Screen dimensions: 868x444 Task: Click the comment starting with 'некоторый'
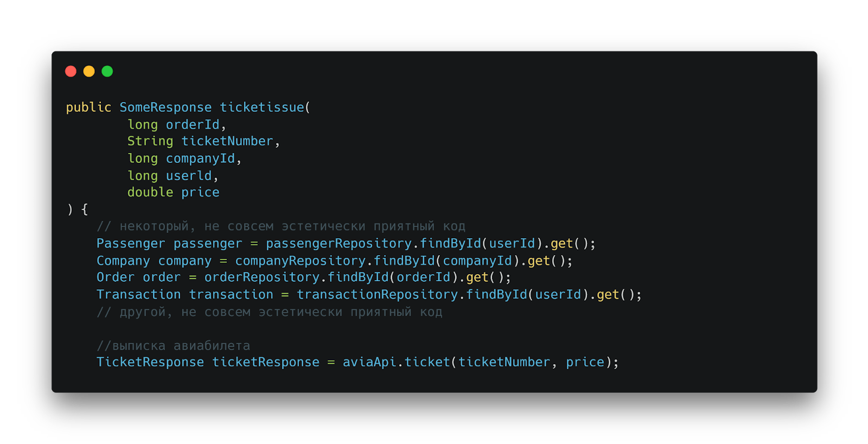coord(280,226)
